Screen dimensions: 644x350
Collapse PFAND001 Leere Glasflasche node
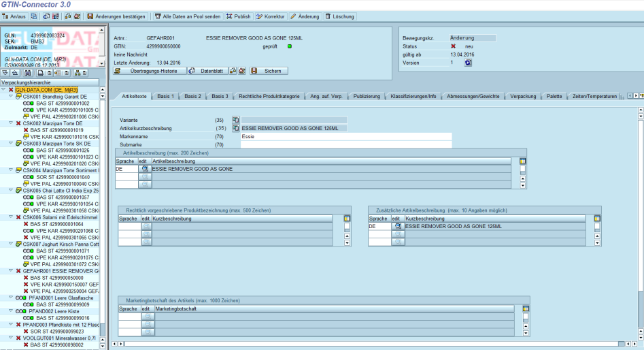coord(11,298)
